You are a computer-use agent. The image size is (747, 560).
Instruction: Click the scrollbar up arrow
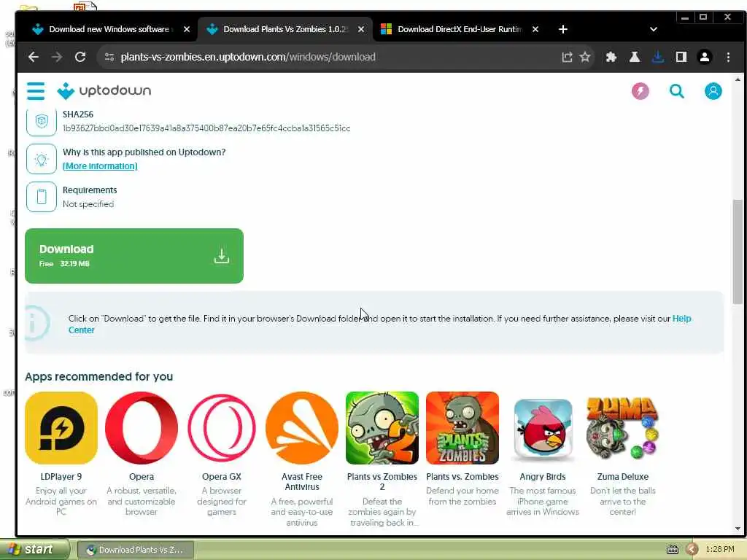point(738,79)
